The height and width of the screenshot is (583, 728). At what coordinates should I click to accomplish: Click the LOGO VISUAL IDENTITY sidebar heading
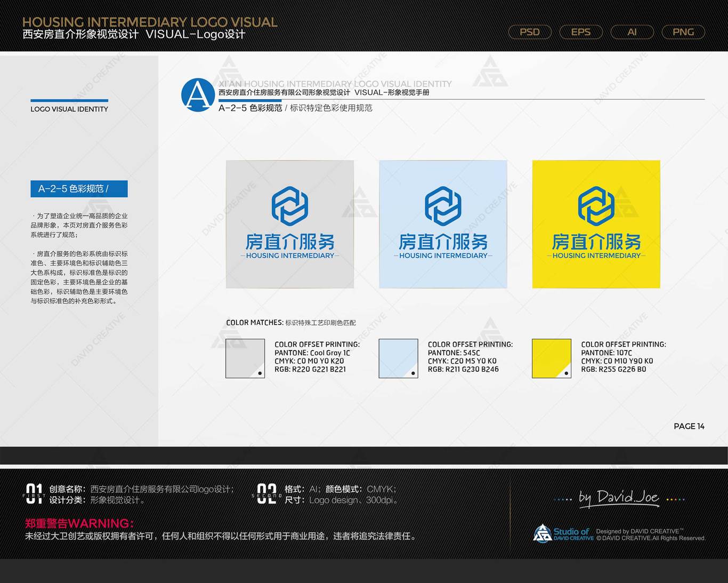(x=69, y=109)
